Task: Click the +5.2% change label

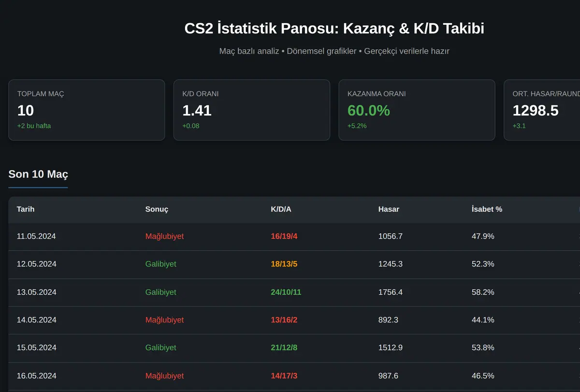Action: coord(357,126)
